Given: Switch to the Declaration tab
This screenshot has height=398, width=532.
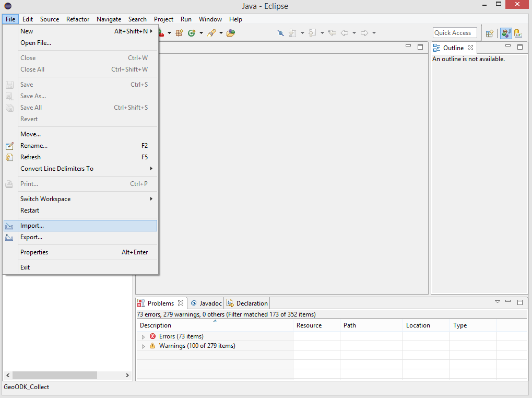Looking at the screenshot, I should 247,303.
